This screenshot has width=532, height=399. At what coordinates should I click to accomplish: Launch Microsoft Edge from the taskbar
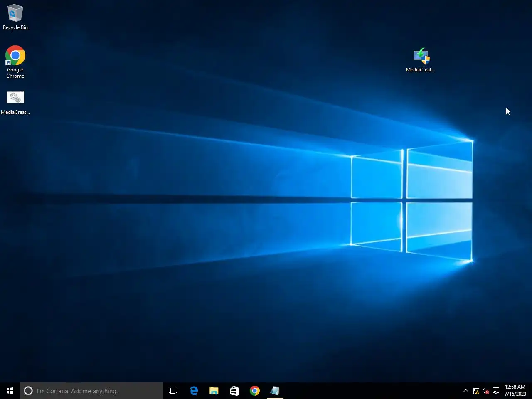pos(194,391)
